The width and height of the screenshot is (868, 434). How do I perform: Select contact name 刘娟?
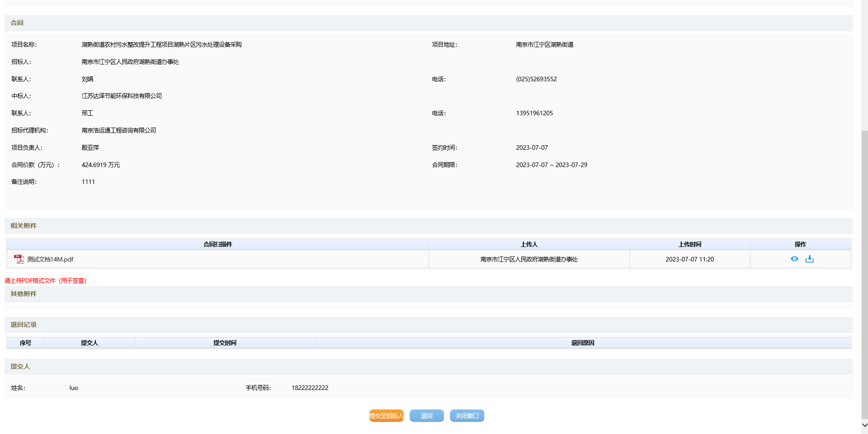pyautogui.click(x=88, y=79)
